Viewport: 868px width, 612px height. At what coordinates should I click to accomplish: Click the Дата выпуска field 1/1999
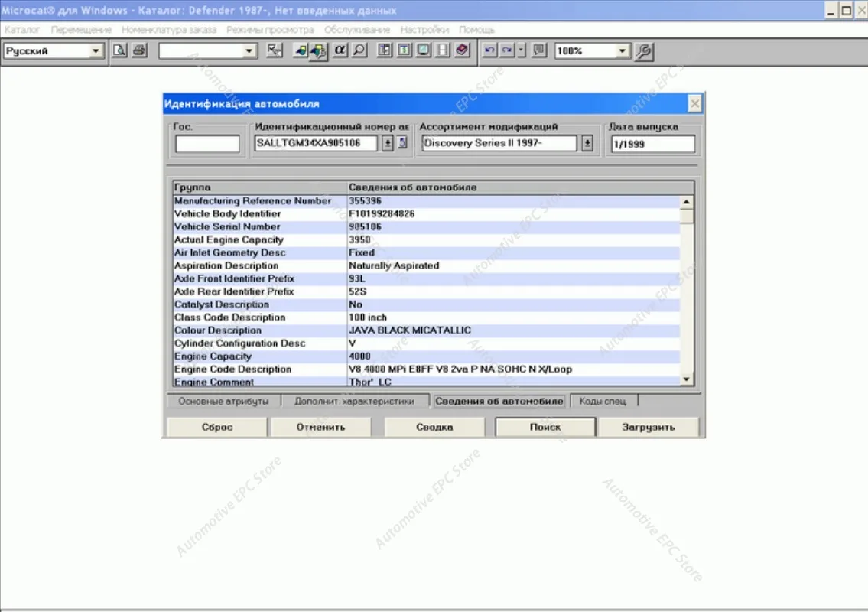pos(652,144)
